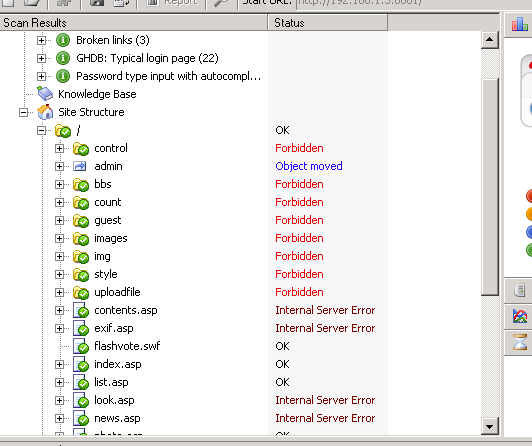Click the admin redirect arrow icon
Screen dimensions: 532x446
tap(80, 166)
